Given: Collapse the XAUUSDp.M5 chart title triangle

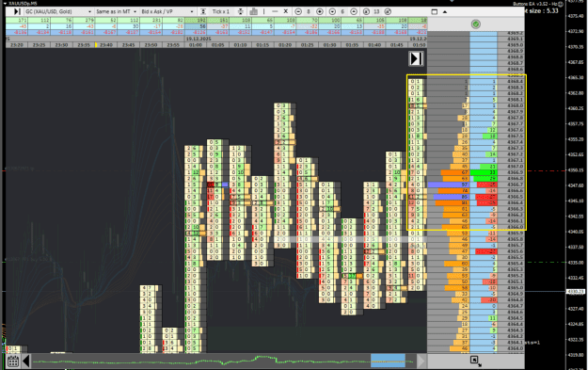Looking at the screenshot, I should (x=5, y=4).
